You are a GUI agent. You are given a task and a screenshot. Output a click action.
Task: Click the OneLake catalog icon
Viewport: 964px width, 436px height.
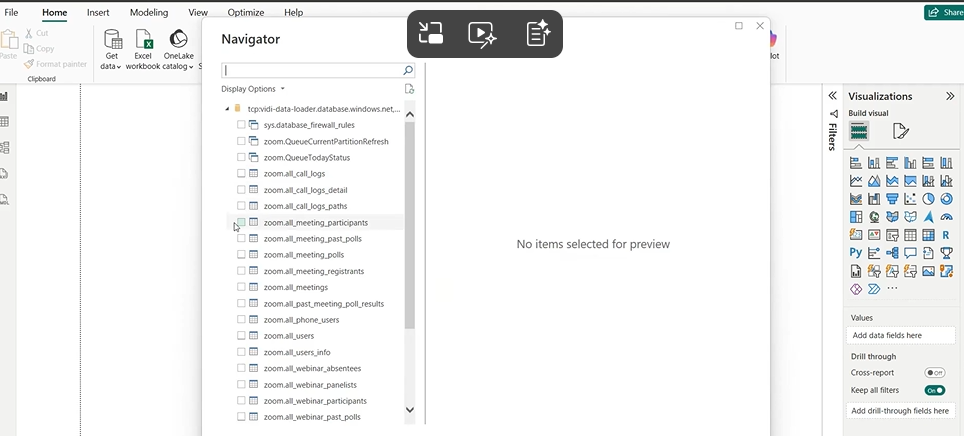pyautogui.click(x=178, y=47)
